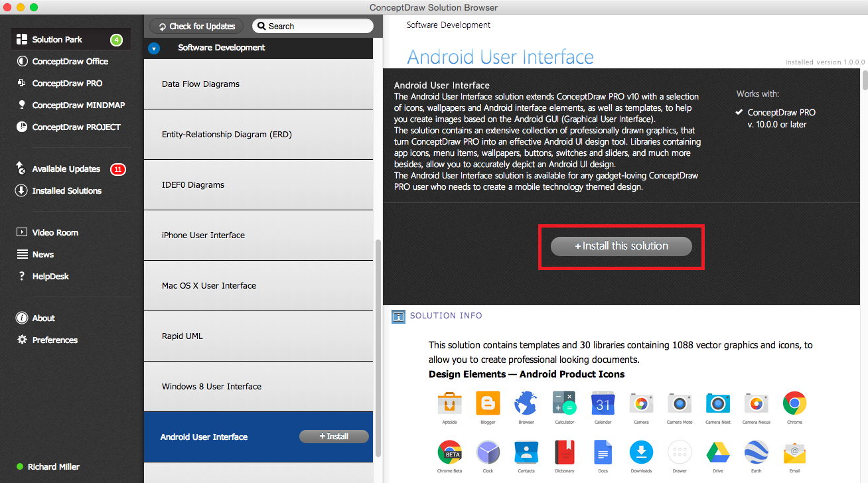Click the Android User Interface title heading

point(500,57)
